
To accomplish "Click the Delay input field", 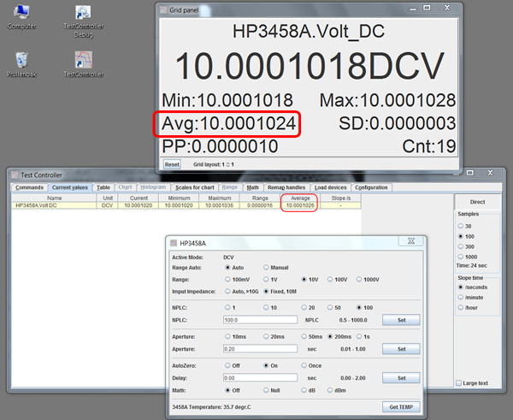I will [x=260, y=378].
